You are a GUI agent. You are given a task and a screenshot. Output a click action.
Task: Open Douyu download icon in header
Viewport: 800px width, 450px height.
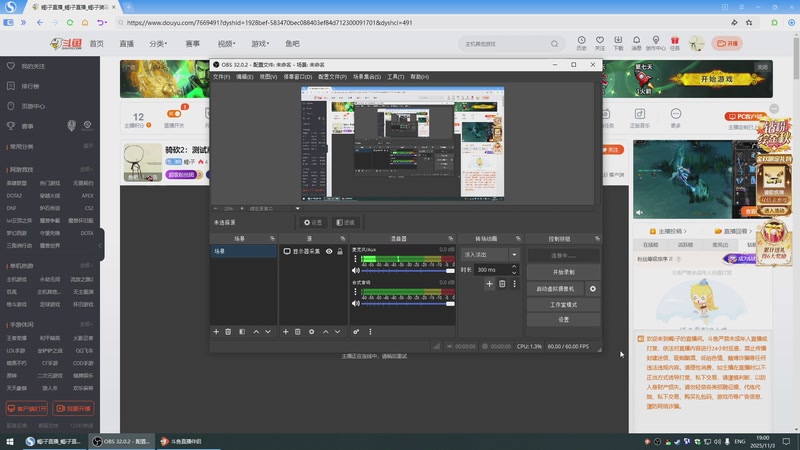618,43
